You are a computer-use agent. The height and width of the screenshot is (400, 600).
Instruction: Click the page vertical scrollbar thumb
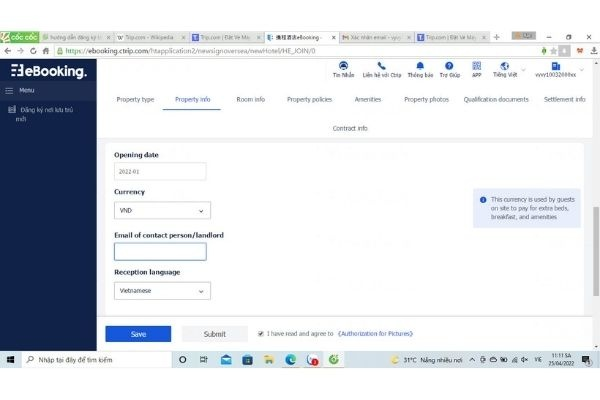596,251
